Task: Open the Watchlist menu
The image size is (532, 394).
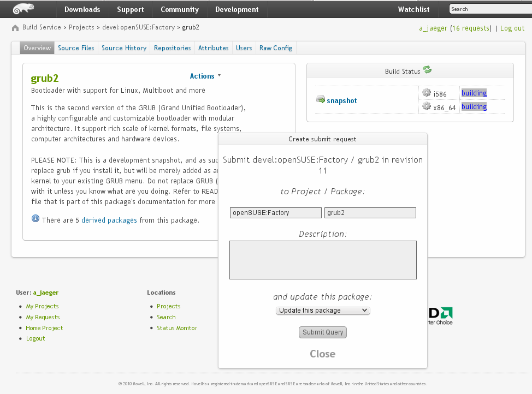Action: (x=413, y=9)
